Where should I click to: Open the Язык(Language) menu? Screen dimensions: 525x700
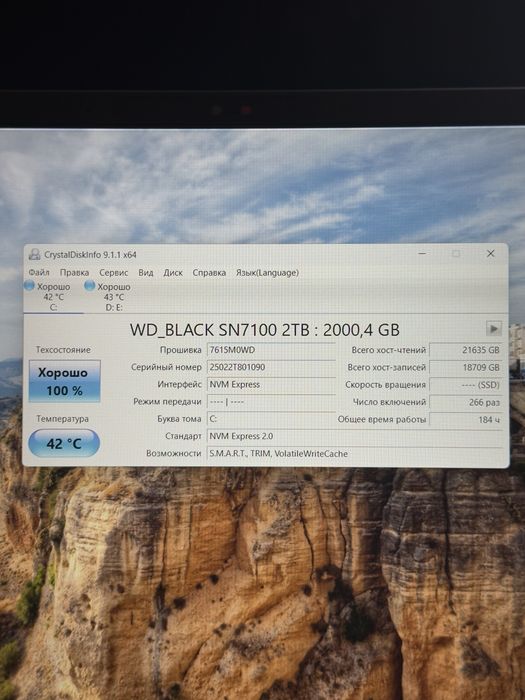(267, 272)
